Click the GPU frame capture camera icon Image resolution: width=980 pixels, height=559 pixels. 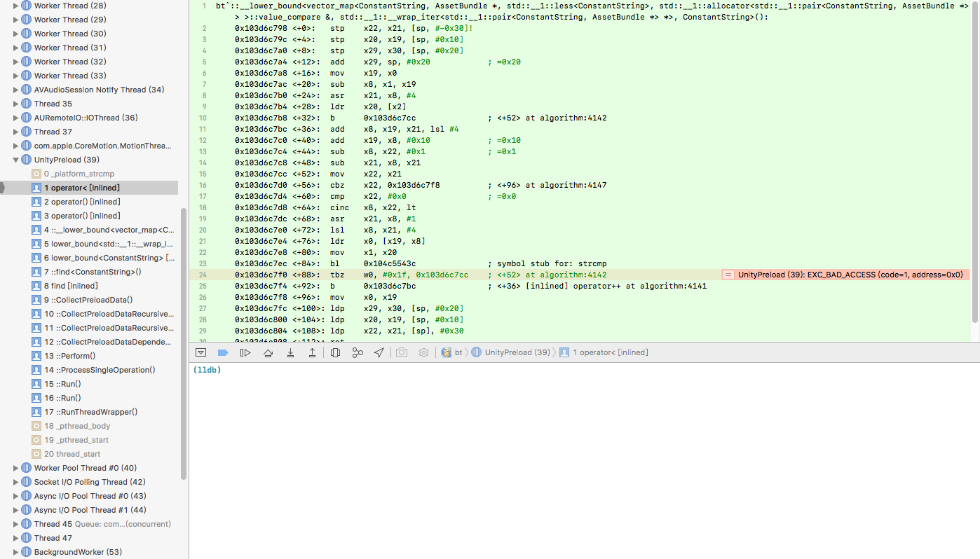click(x=402, y=352)
